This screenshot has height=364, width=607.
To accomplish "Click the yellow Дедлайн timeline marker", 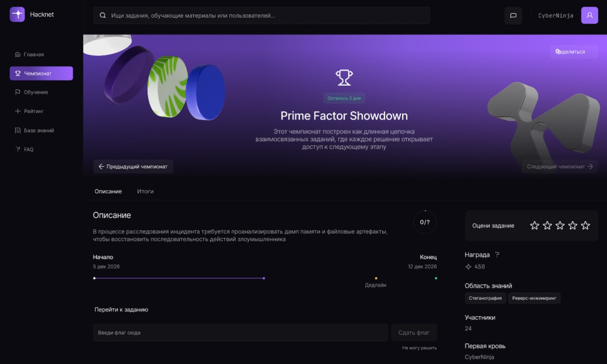I will tap(376, 278).
